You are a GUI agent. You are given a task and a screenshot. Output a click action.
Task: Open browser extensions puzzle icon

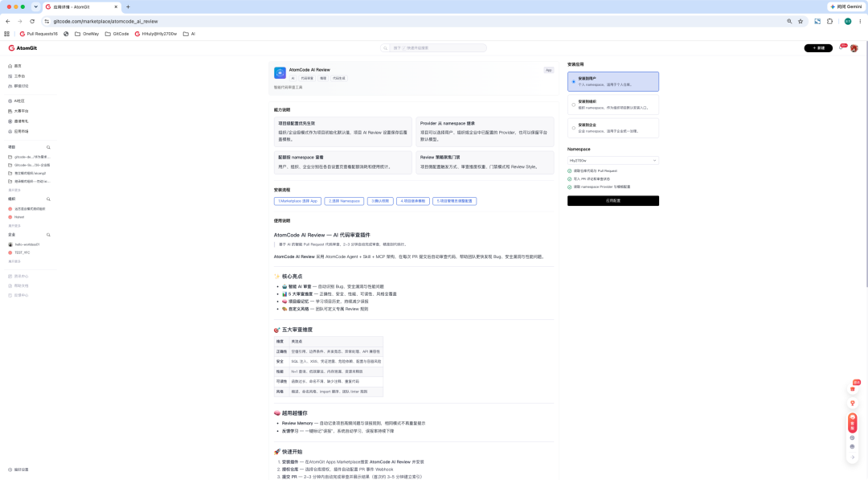(829, 22)
